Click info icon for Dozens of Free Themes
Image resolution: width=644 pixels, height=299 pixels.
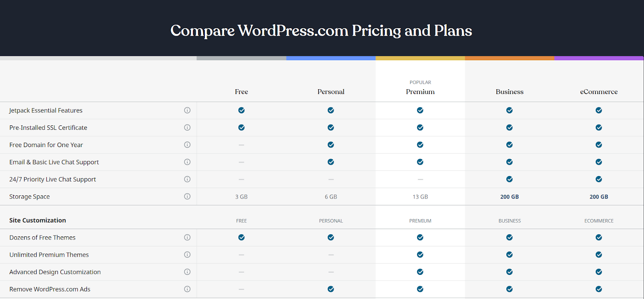(x=187, y=237)
